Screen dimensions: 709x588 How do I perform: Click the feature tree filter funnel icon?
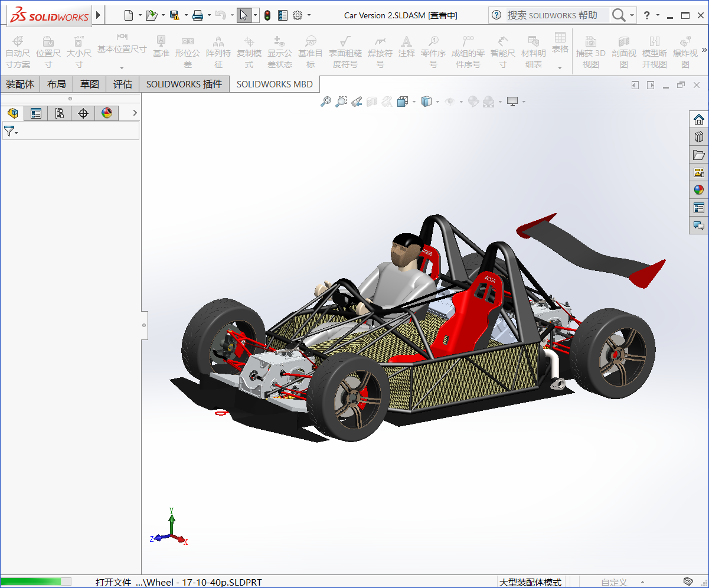[9, 131]
